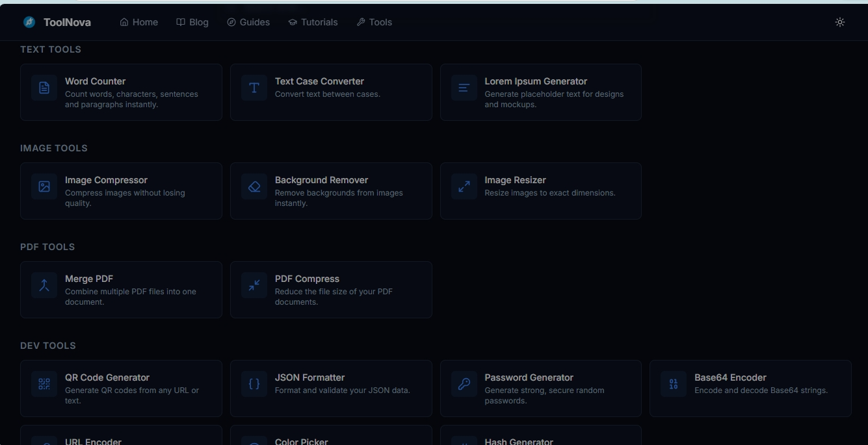This screenshot has height=445, width=868.
Task: Click the PDF Compress shrink icon
Action: pos(254,285)
